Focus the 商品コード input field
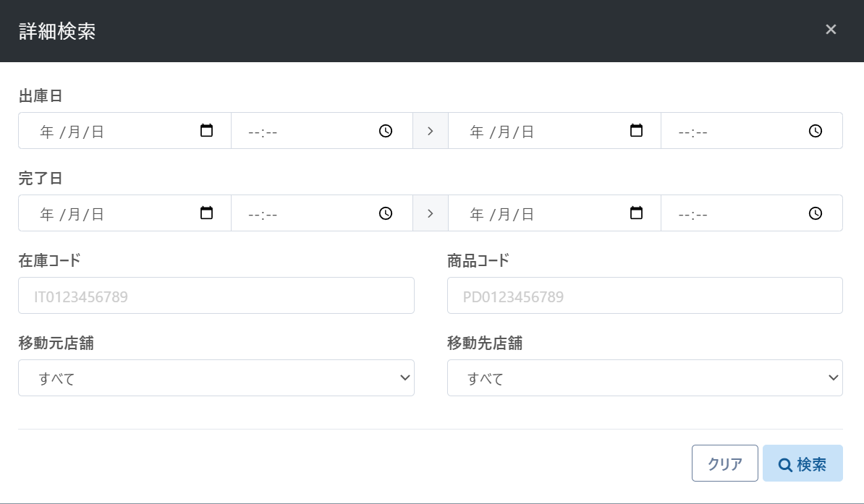 [645, 296]
